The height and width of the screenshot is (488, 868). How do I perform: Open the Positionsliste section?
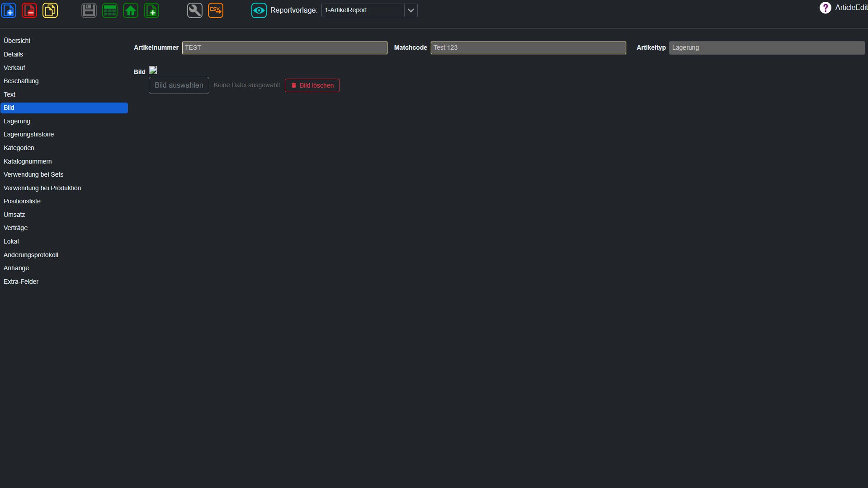pos(64,201)
